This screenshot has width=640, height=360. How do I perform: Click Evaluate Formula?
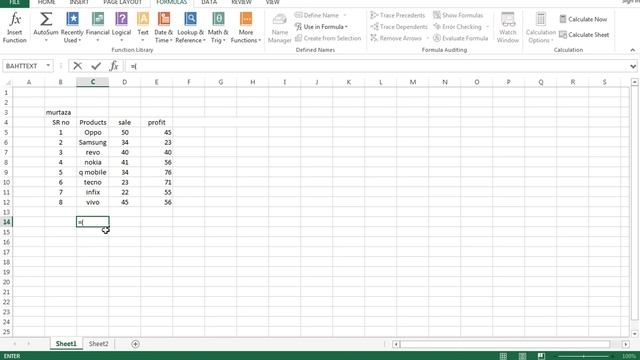click(x=460, y=38)
